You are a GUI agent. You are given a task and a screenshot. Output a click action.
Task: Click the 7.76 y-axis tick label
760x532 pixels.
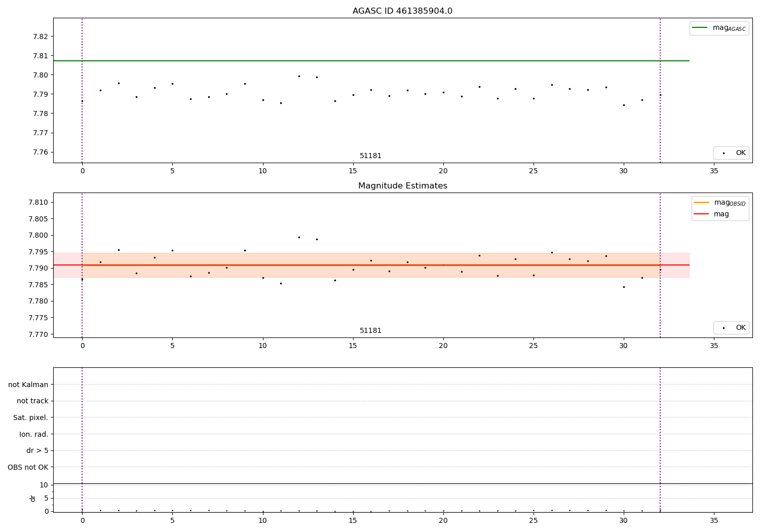[x=41, y=152]
